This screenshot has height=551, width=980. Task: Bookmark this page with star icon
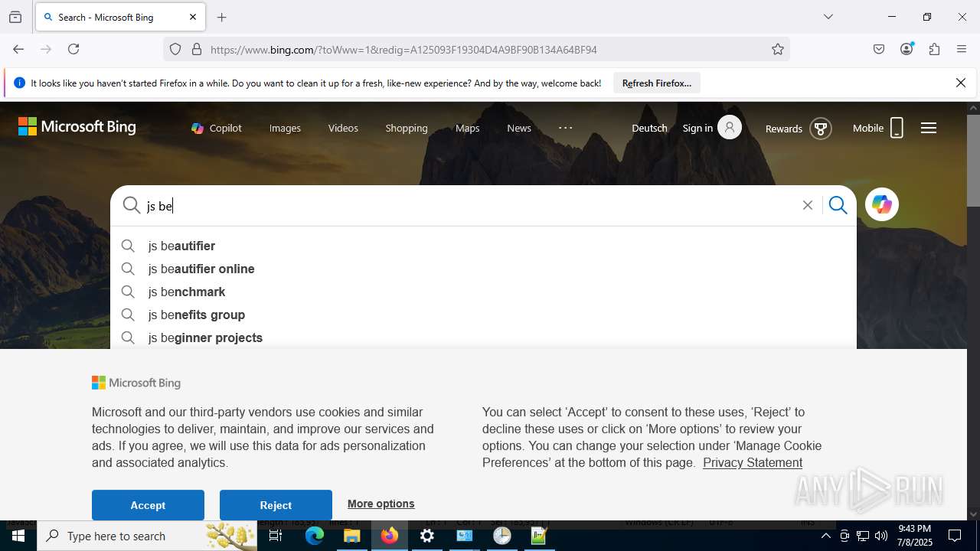pyautogui.click(x=778, y=49)
